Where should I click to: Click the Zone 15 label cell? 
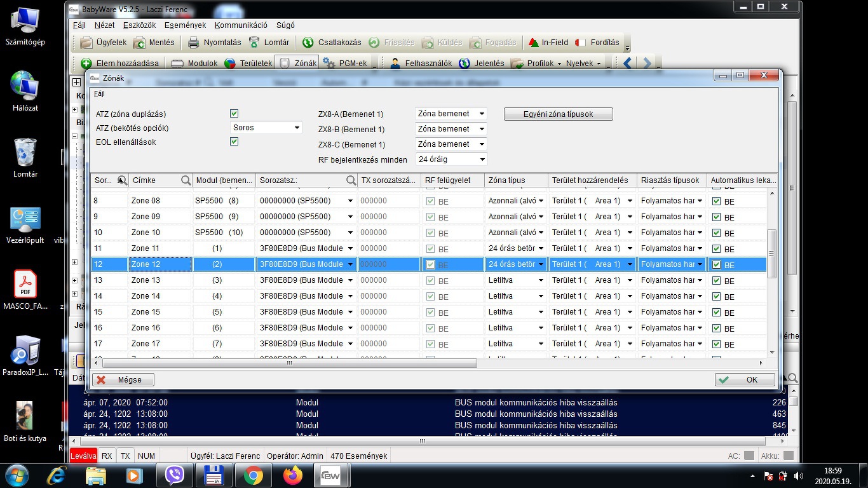161,312
